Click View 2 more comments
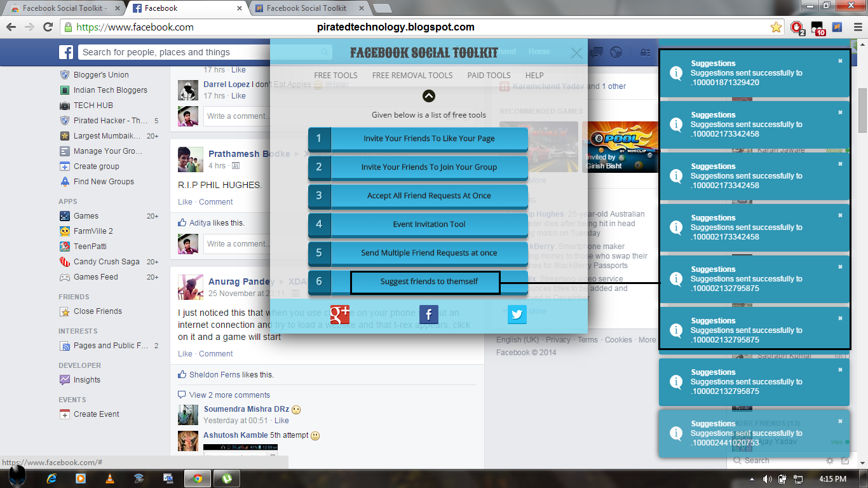The width and height of the screenshot is (868, 488). tap(229, 395)
